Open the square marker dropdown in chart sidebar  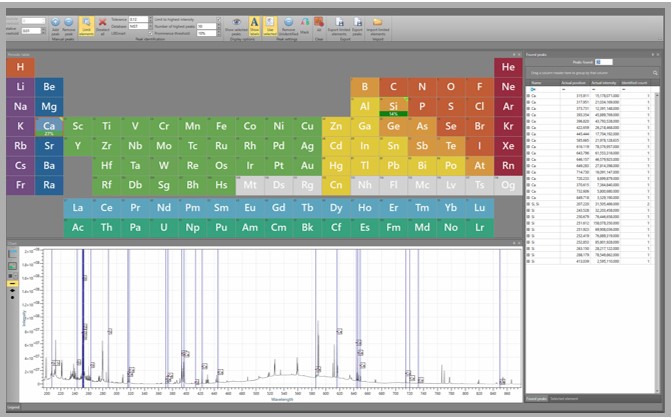12,276
